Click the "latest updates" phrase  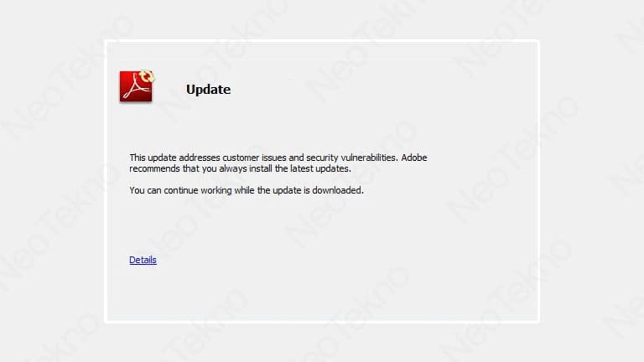[x=321, y=168]
